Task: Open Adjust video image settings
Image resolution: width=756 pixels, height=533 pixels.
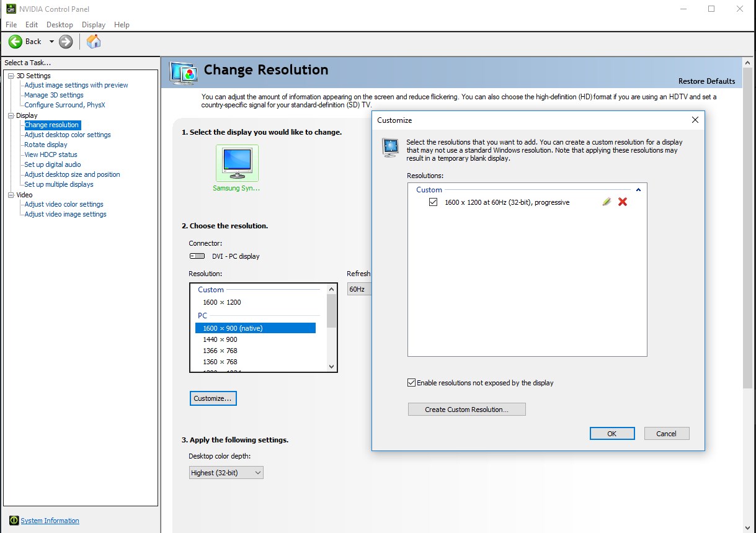Action: coord(66,214)
